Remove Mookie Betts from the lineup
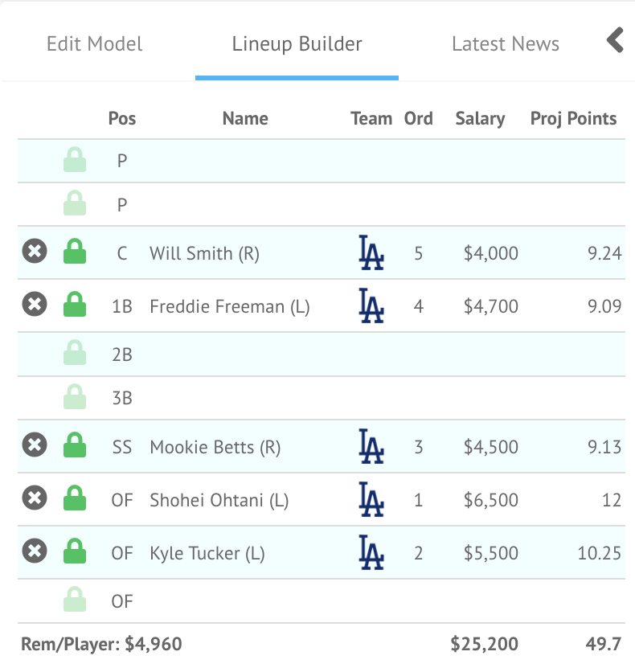 point(34,446)
